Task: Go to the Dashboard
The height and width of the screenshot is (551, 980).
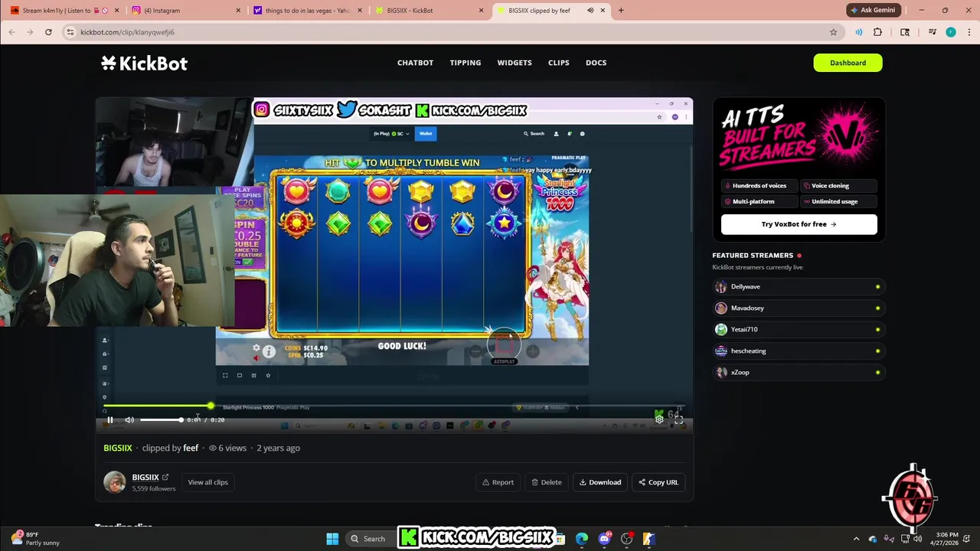Action: click(x=848, y=63)
